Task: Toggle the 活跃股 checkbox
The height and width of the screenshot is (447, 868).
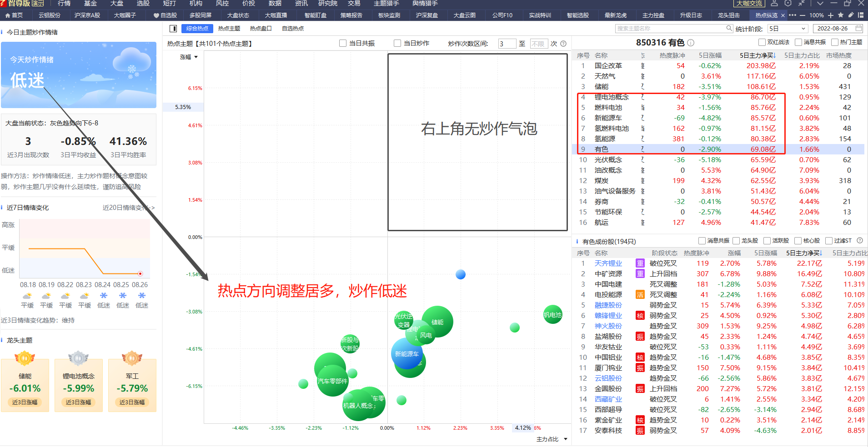Action: coord(767,241)
